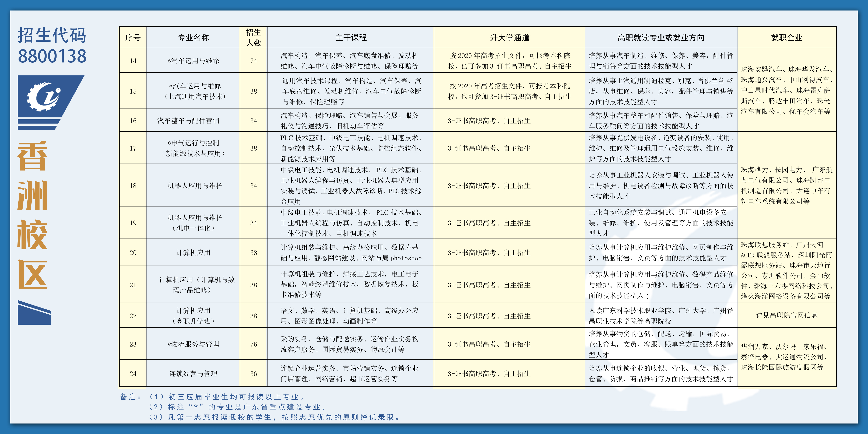Viewport: 868px width, 434px height.
Task: Click the 高职就读专业或就业方向 column header
Action: tap(661, 37)
